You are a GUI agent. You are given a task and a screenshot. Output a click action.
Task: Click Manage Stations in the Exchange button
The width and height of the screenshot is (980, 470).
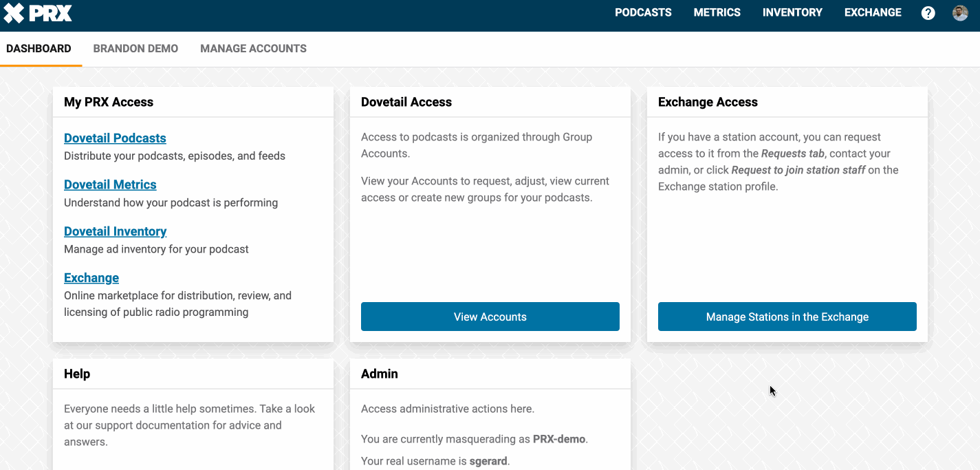[x=787, y=317]
